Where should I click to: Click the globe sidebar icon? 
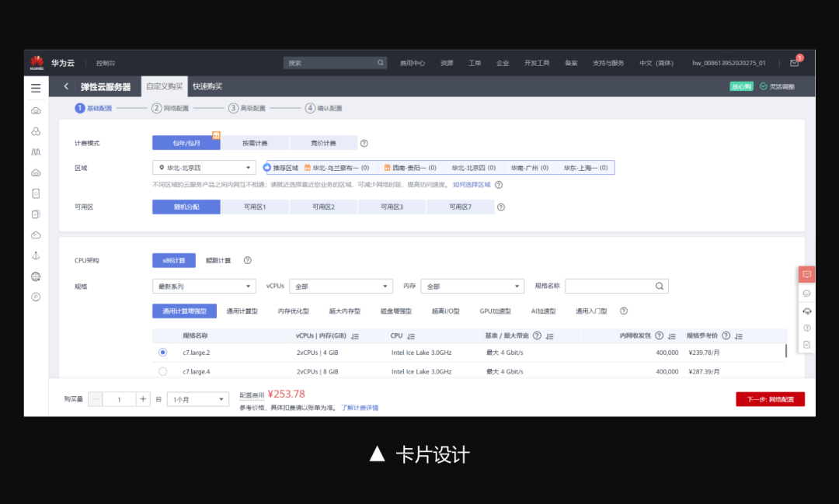(x=36, y=276)
